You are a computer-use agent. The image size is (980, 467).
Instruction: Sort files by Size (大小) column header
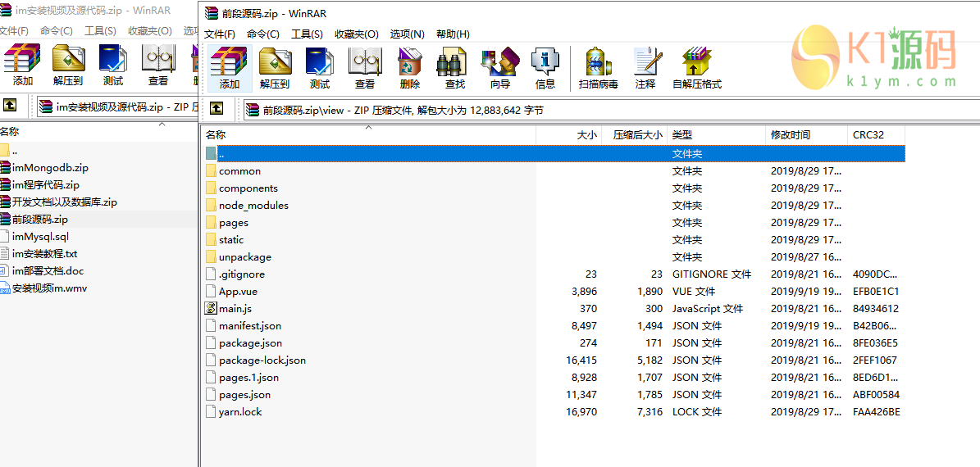tap(586, 135)
